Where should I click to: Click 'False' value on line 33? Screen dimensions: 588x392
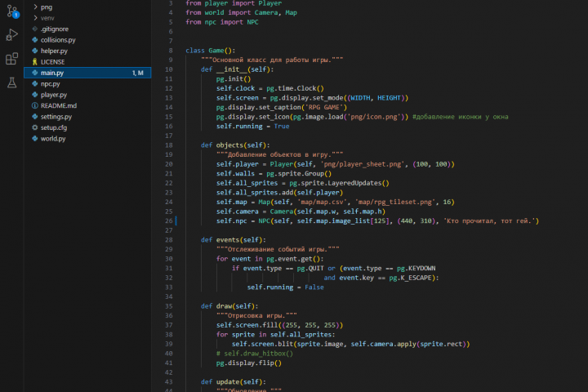click(314, 287)
